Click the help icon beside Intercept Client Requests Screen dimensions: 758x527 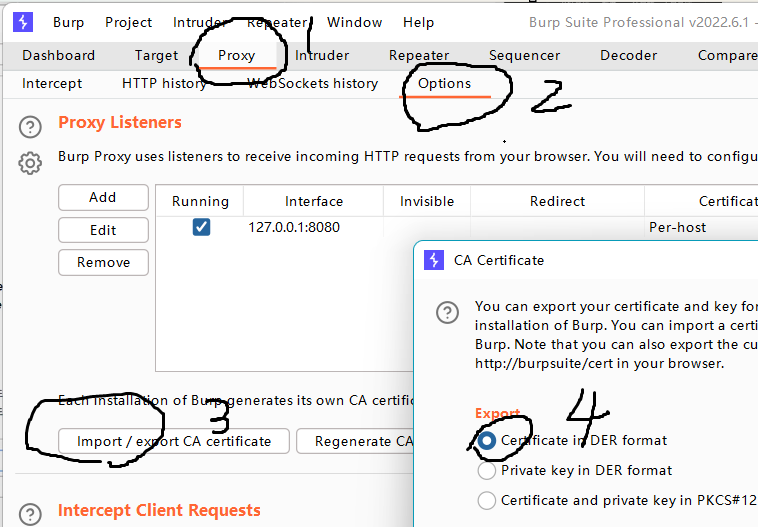[30, 514]
